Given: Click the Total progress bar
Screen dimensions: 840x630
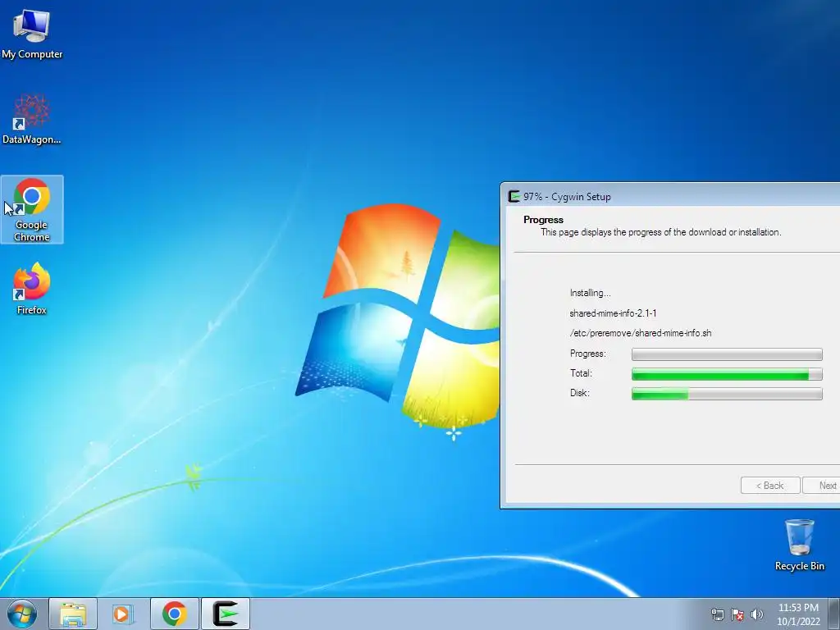Looking at the screenshot, I should (x=727, y=374).
